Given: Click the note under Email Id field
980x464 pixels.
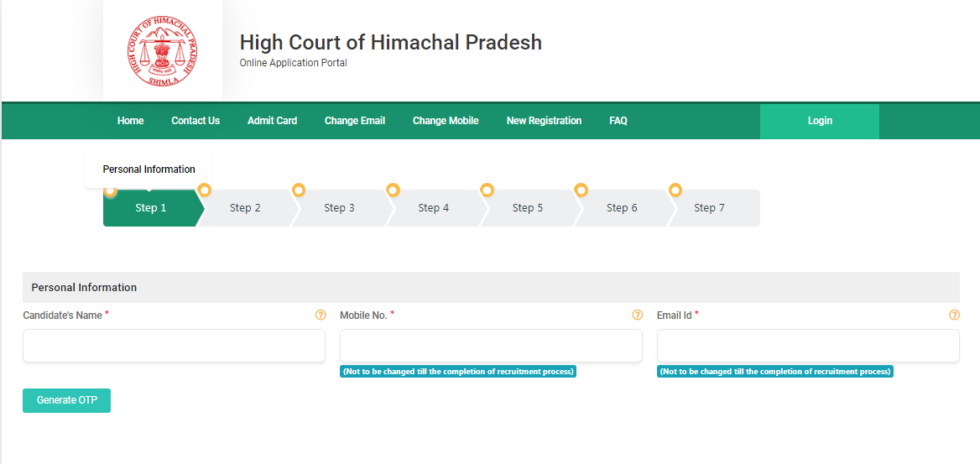Looking at the screenshot, I should [775, 372].
